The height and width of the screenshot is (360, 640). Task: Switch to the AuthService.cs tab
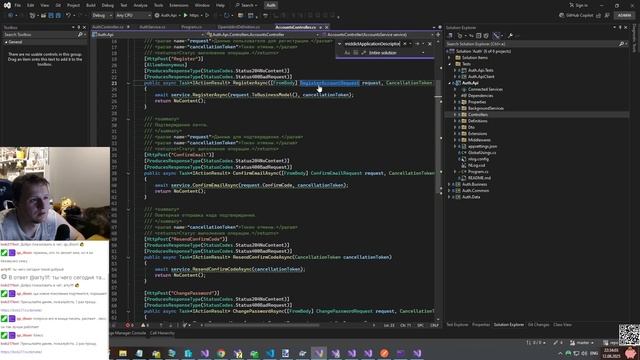point(152,27)
